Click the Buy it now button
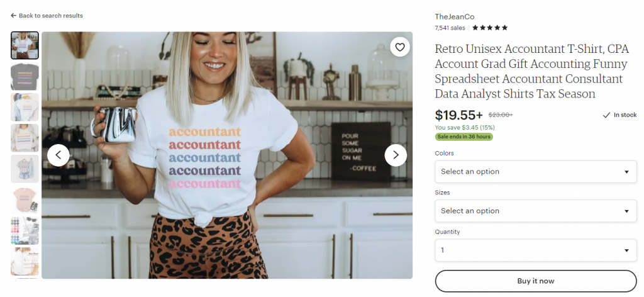Image resolution: width=644 pixels, height=297 pixels. pos(536,281)
